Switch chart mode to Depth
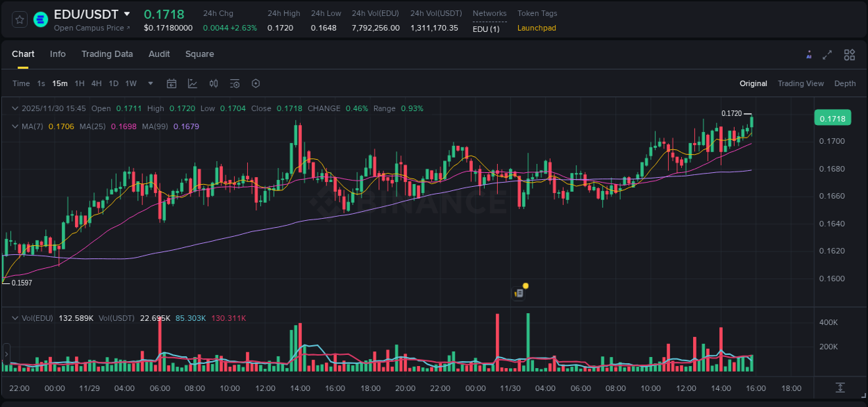This screenshot has height=407, width=868. click(x=844, y=83)
